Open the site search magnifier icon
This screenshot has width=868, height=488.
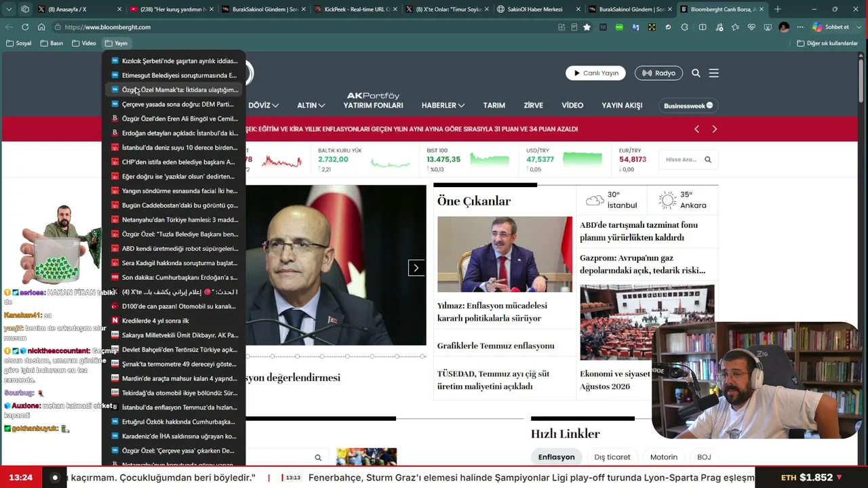(696, 73)
